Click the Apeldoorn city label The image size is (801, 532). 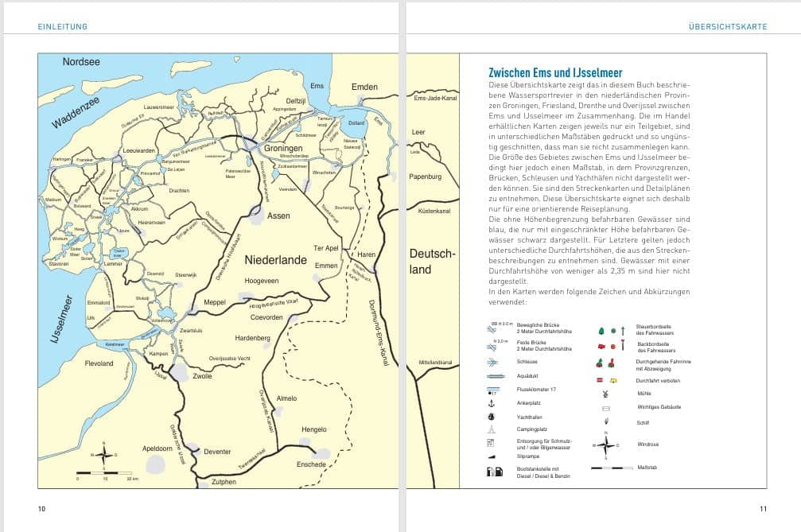coord(157,449)
